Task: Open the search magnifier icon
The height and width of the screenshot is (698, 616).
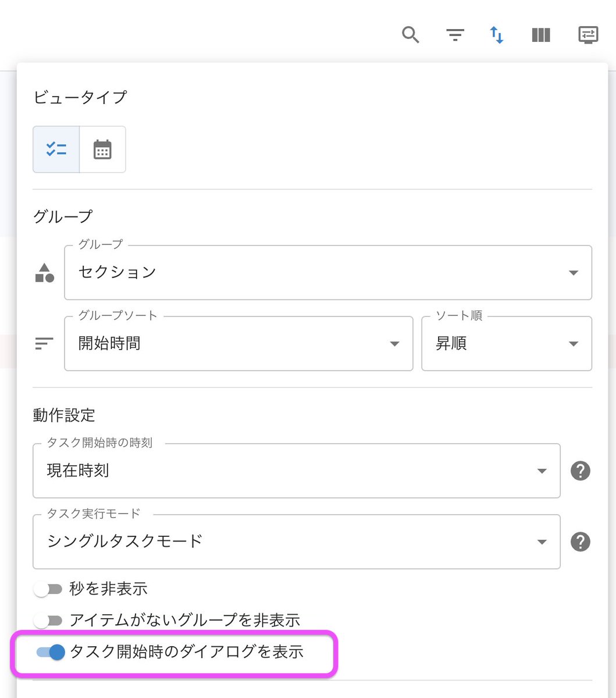Action: pos(411,35)
